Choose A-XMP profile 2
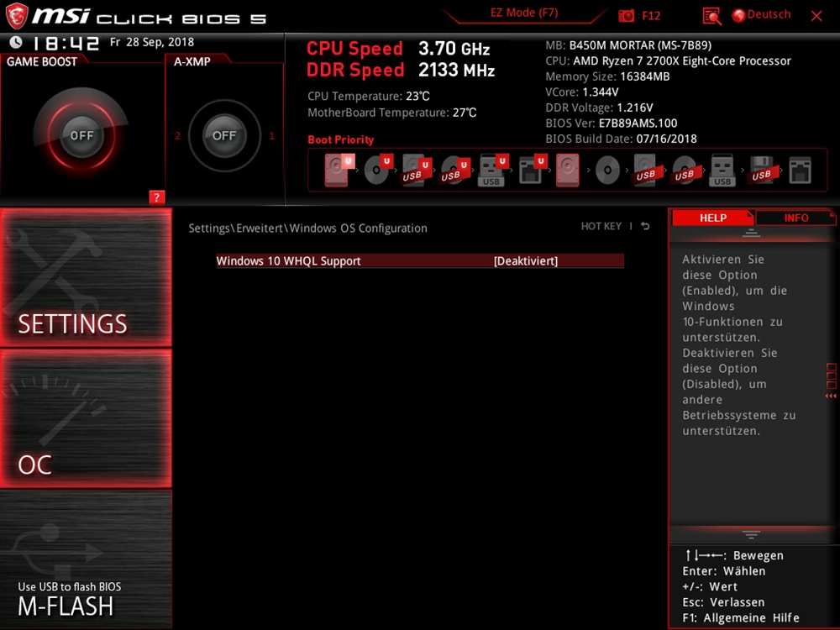 click(x=177, y=135)
